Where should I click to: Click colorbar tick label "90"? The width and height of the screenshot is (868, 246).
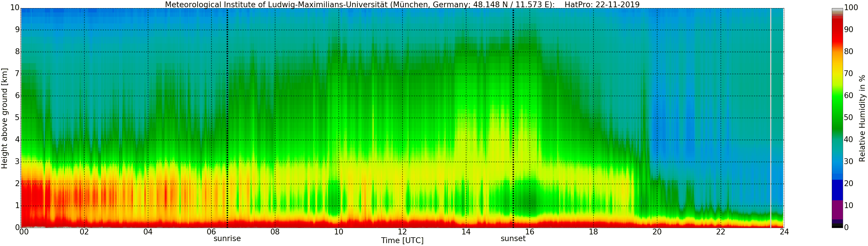[848, 30]
